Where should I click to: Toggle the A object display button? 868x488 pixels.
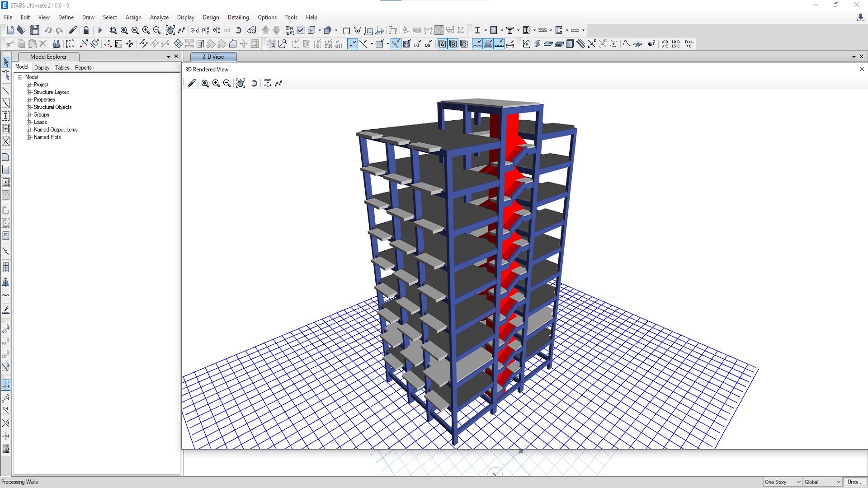point(442,44)
